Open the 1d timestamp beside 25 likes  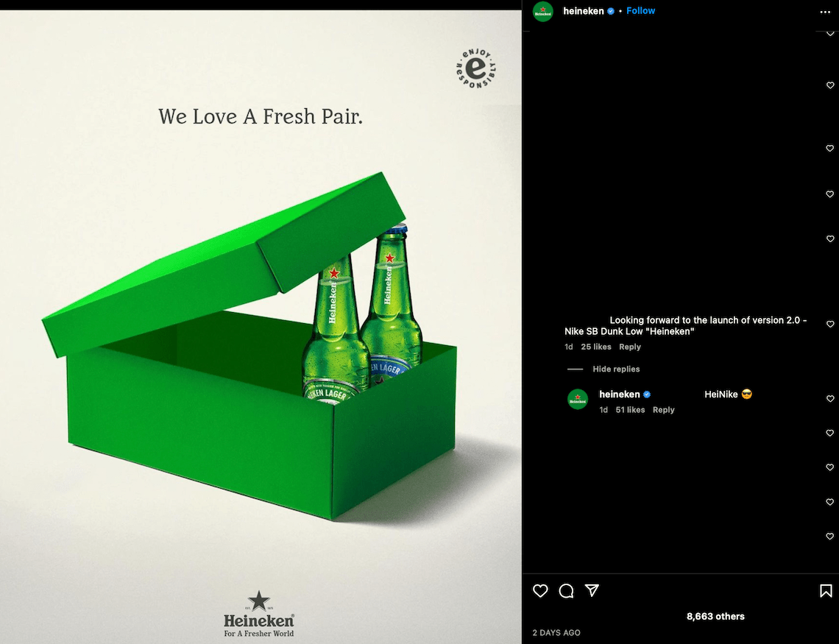pyautogui.click(x=569, y=347)
